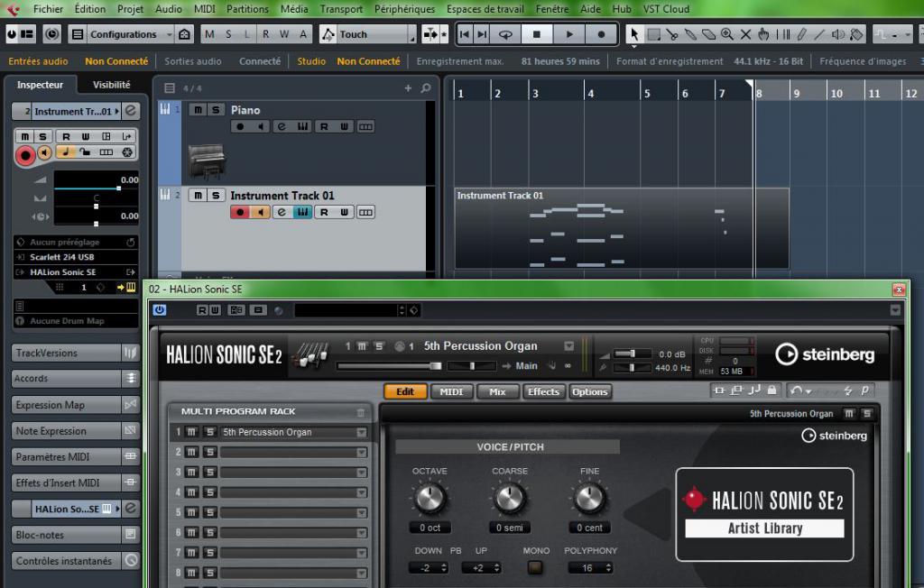Click the Inspector lock icon
This screenshot has width=924, height=588.
click(86, 152)
